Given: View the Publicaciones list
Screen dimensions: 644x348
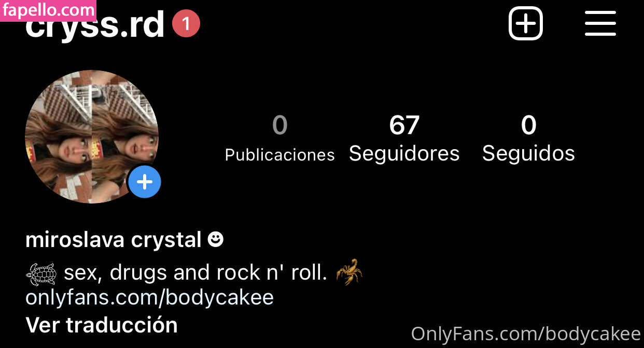Looking at the screenshot, I should coord(280,139).
